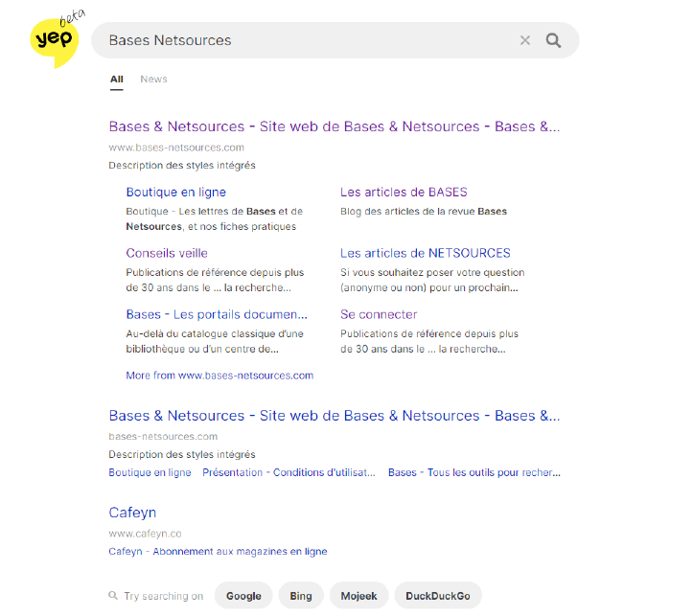This screenshot has height=616, width=693.
Task: Click the Mojeek search button
Action: coord(359,596)
